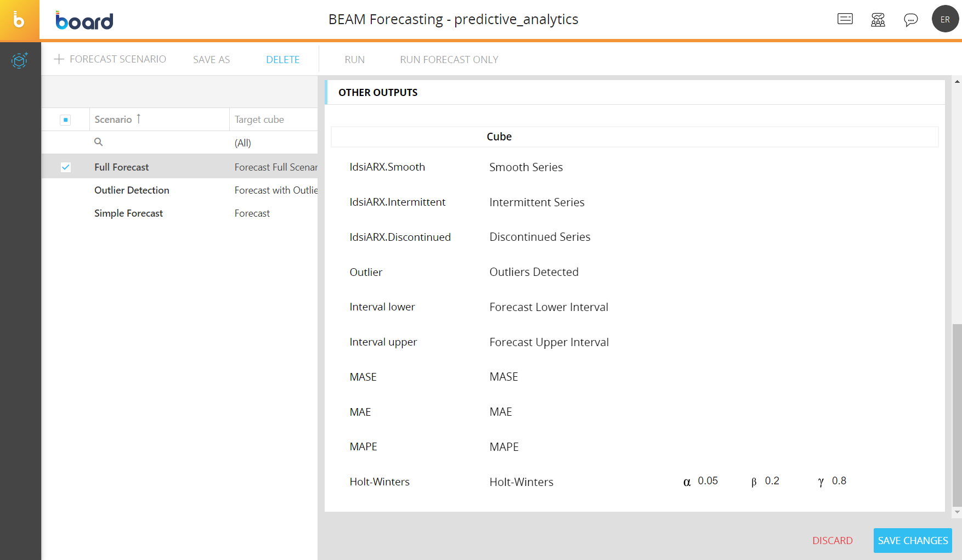Open the chat bubble icon
Screen dimensions: 962x560
click(x=910, y=20)
